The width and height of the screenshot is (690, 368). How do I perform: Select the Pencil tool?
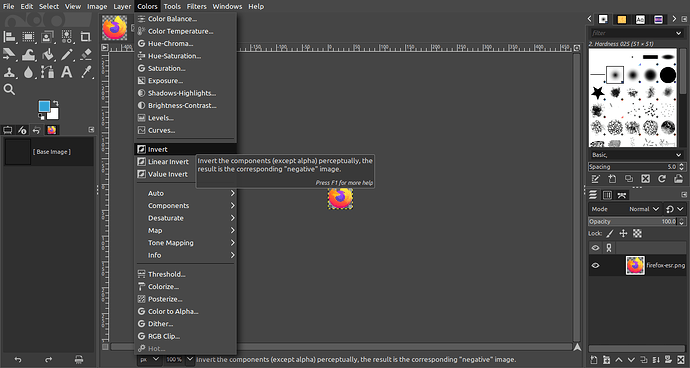[66, 55]
